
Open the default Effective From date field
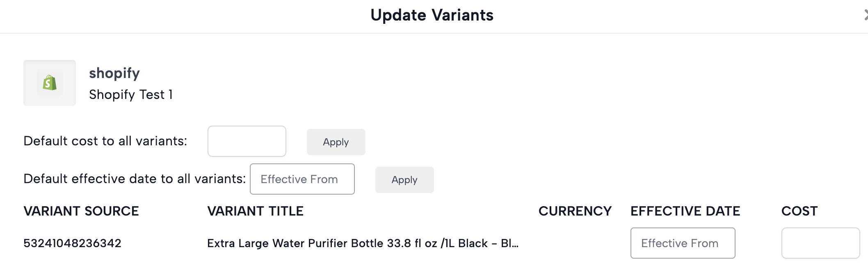302,179
